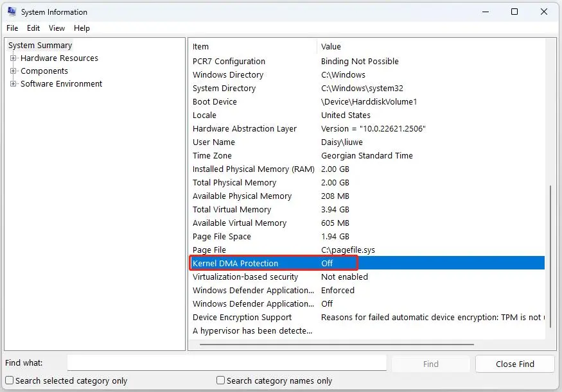Click the Find button

pyautogui.click(x=430, y=364)
